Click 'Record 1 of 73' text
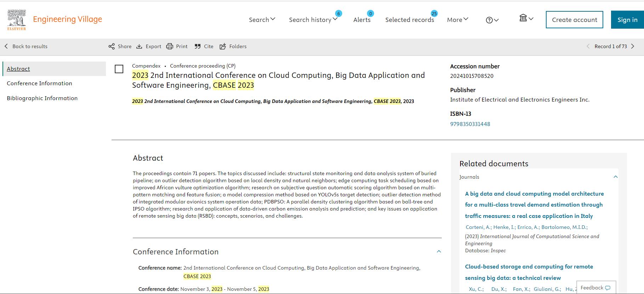Image resolution: width=644 pixels, height=294 pixels. (x=611, y=46)
